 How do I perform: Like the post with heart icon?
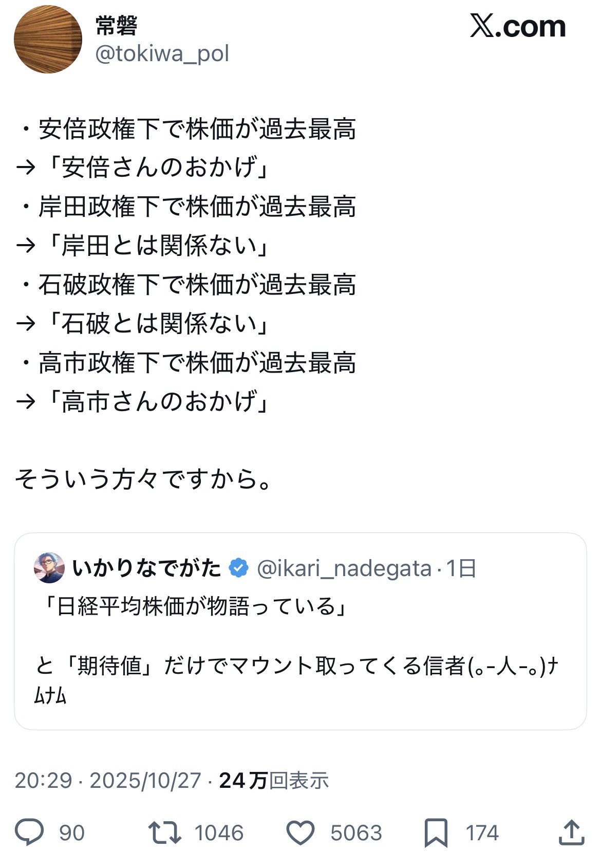tap(300, 833)
